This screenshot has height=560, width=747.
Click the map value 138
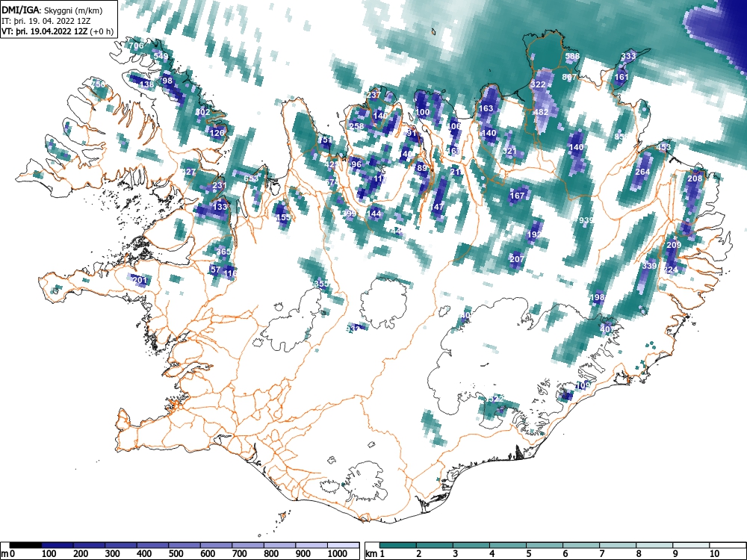[146, 84]
